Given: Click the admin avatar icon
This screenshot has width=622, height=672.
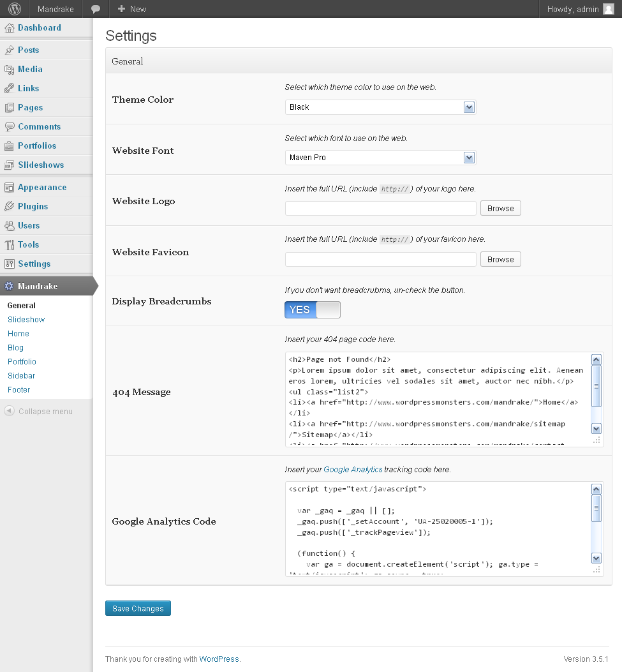Looking at the screenshot, I should click(x=609, y=9).
